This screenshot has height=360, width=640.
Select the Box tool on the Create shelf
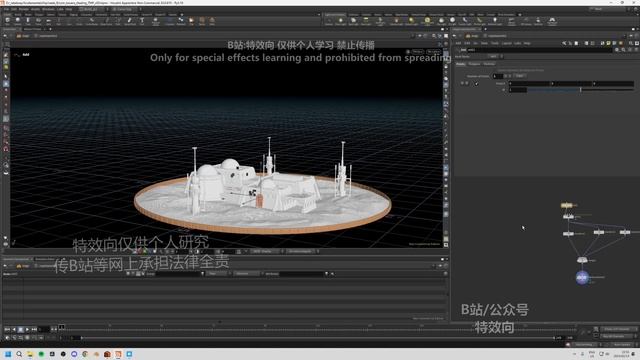(x=7, y=20)
